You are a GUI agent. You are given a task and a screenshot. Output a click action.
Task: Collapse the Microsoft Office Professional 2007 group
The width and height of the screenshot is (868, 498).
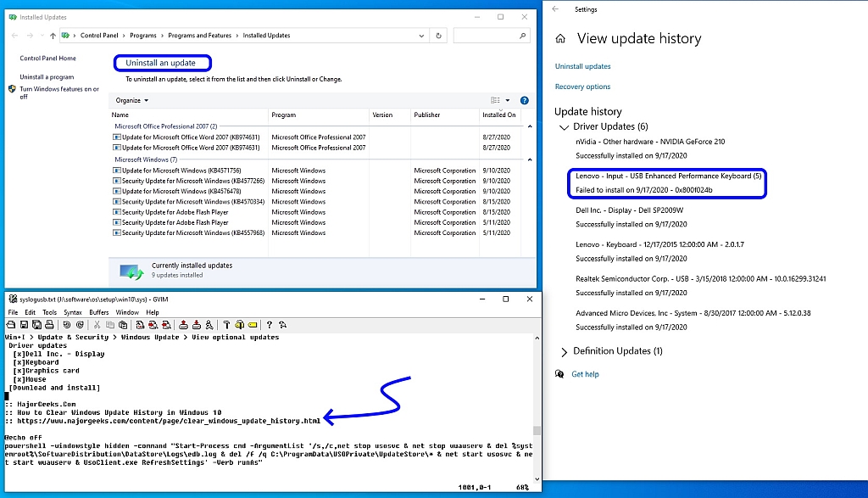pos(530,126)
